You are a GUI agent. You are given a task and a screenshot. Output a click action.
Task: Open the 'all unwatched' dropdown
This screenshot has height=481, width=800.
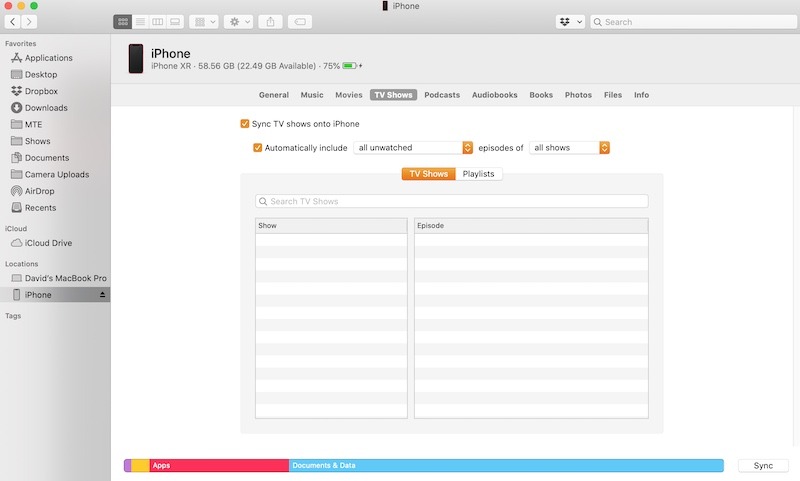pos(412,148)
